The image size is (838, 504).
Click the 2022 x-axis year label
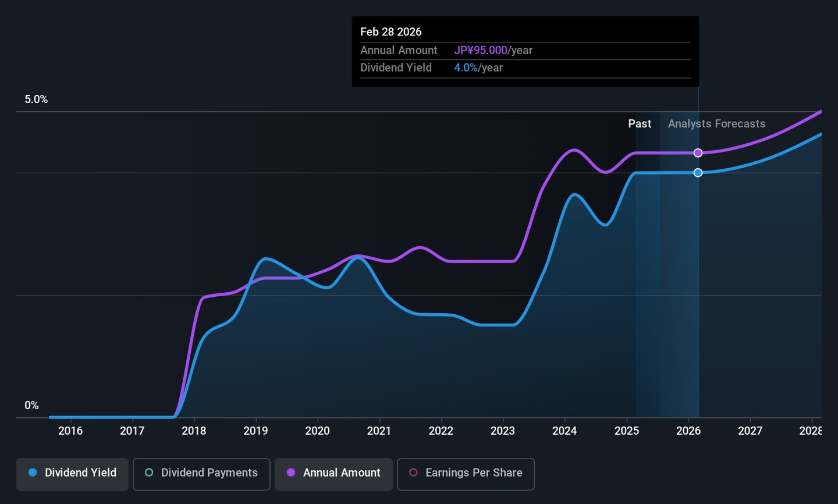pyautogui.click(x=441, y=431)
